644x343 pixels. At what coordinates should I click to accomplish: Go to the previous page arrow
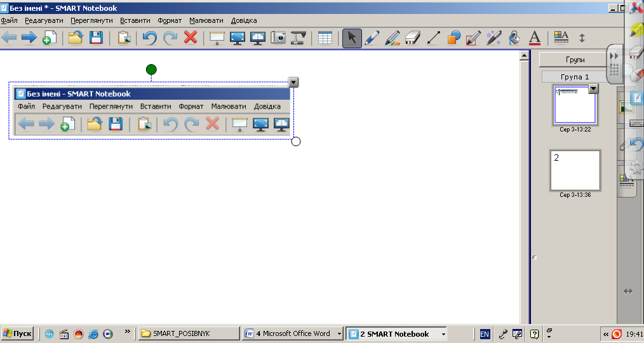click(9, 38)
